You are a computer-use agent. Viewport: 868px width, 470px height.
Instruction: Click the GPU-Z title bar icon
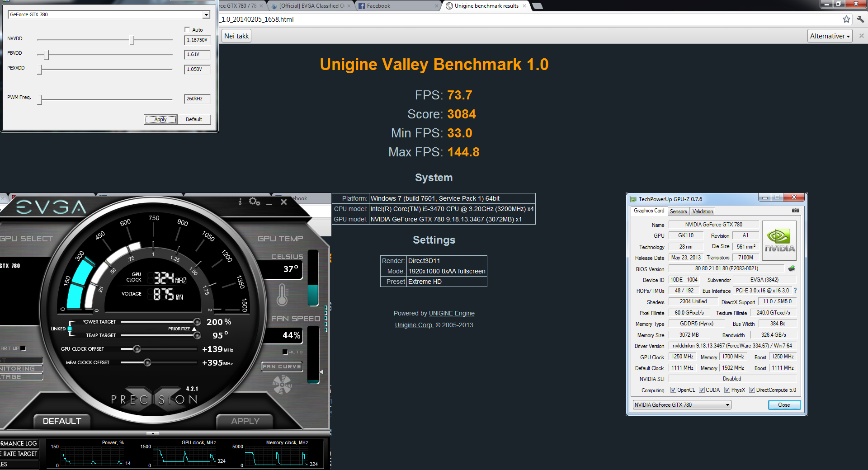[x=633, y=199]
